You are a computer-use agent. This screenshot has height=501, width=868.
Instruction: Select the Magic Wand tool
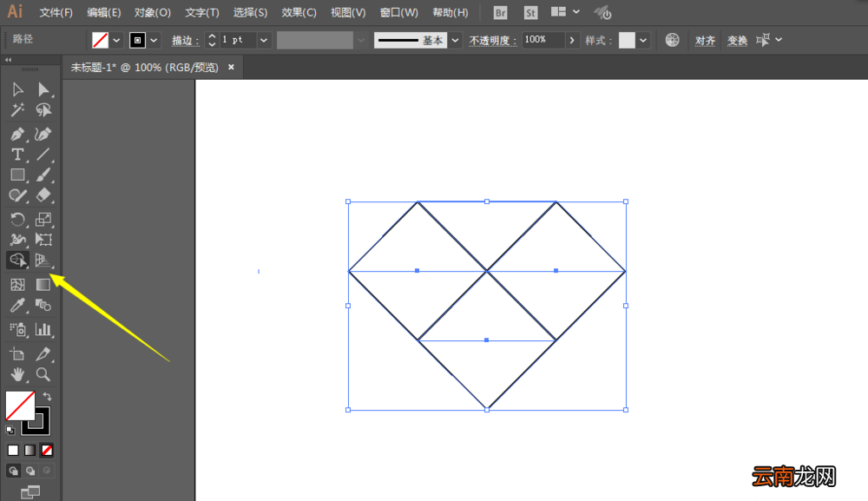click(x=17, y=109)
